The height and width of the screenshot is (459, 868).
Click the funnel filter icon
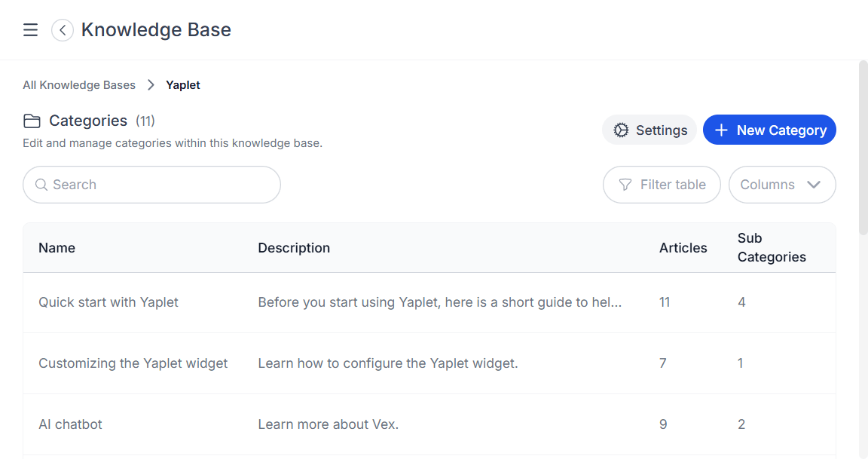(625, 185)
